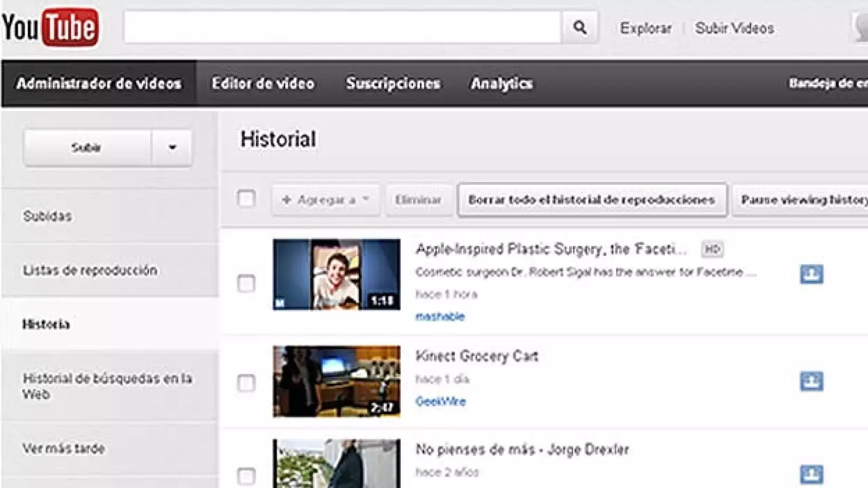The height and width of the screenshot is (488, 868).
Task: Open the mashable channel link
Action: 439,316
